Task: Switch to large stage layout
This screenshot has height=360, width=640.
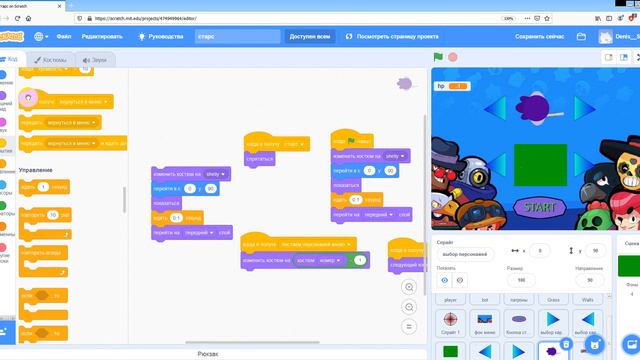Action: pos(624,58)
